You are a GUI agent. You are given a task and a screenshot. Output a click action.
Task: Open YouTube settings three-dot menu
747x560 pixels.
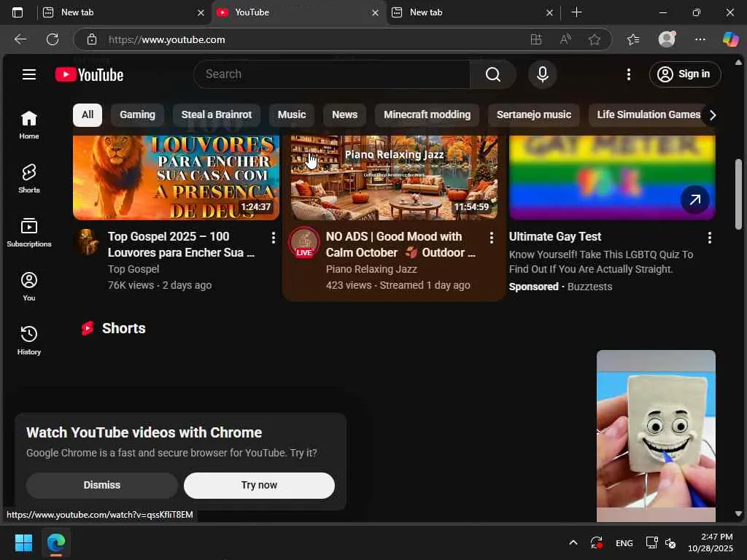[629, 74]
